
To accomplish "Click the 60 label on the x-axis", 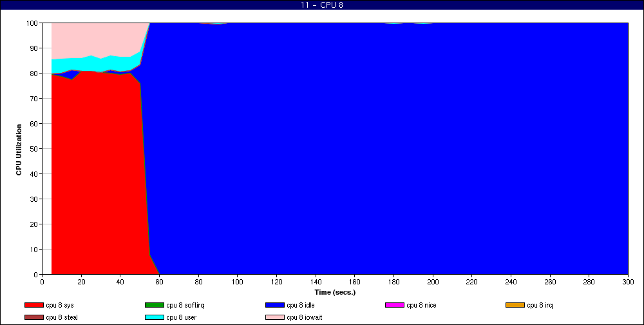I will tap(159, 282).
